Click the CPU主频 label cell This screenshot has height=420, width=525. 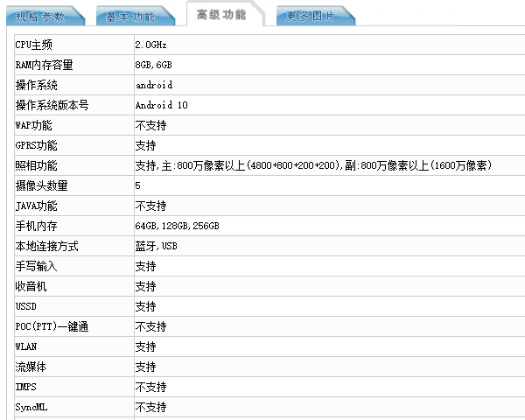74,45
